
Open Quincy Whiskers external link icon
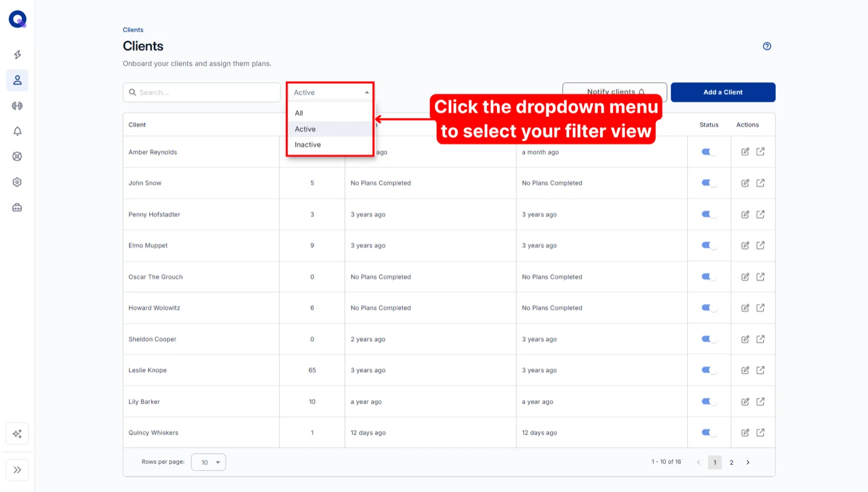(x=761, y=433)
